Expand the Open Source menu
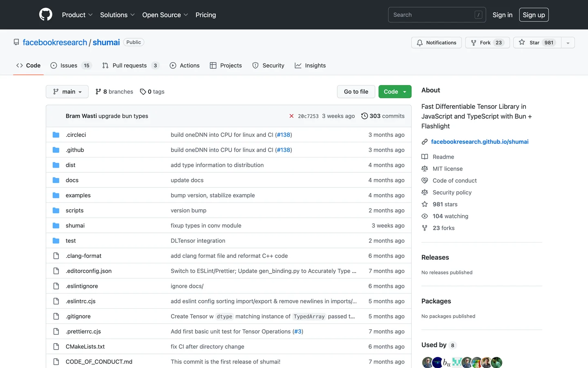This screenshot has height=368, width=588. click(x=165, y=15)
